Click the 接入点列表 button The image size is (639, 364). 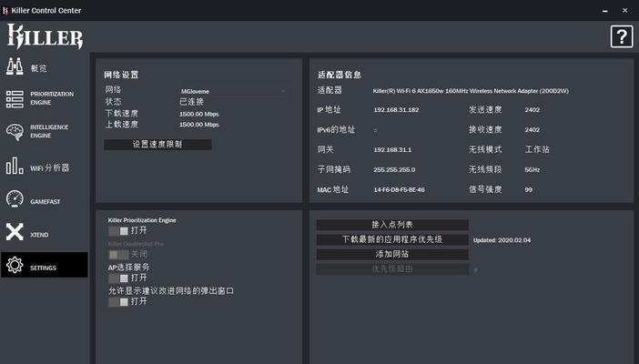[392, 225]
